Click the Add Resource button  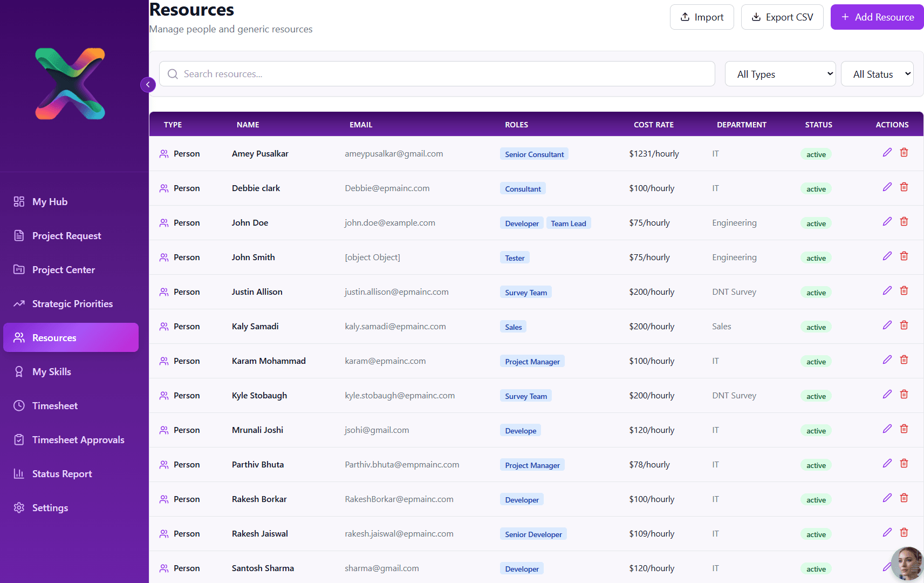(x=877, y=17)
